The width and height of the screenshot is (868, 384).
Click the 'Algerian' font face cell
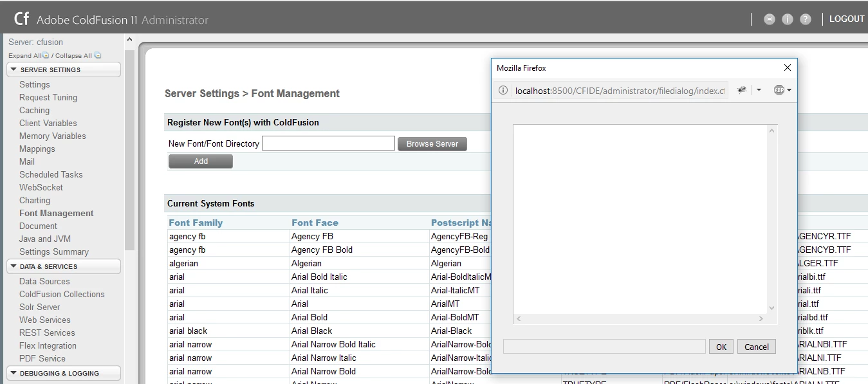(306, 263)
